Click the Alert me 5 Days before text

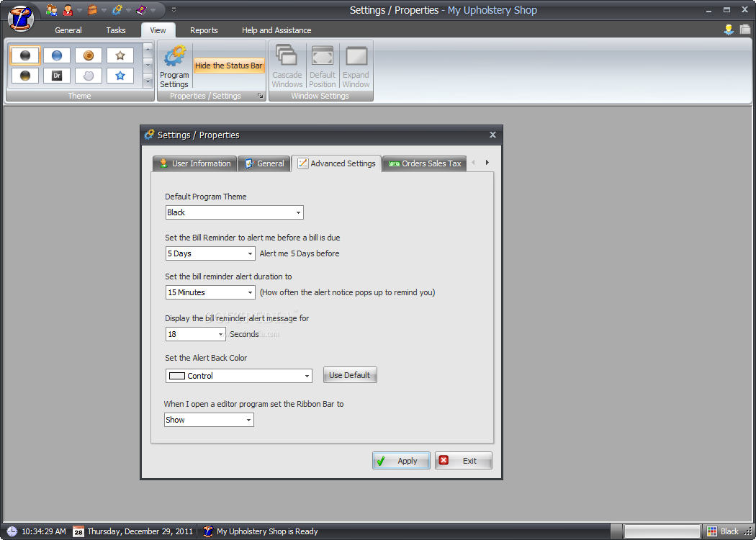pyautogui.click(x=300, y=253)
